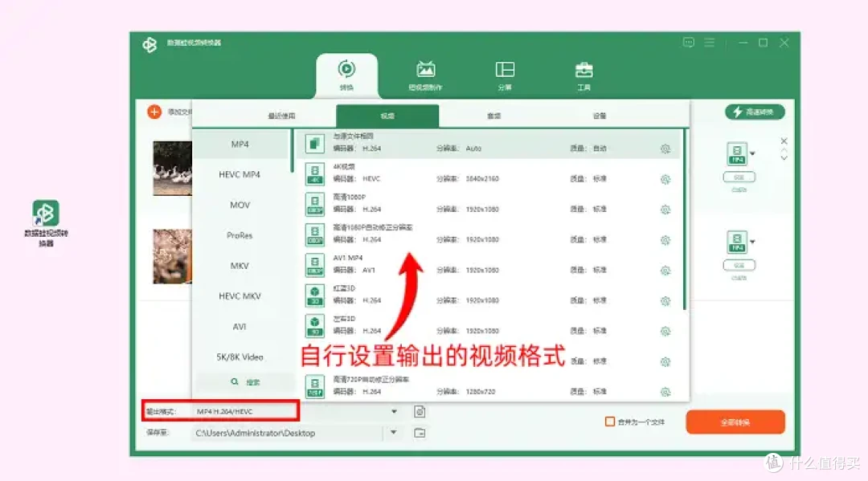Move the first video down in list
The height and width of the screenshot is (481, 868).
click(784, 158)
